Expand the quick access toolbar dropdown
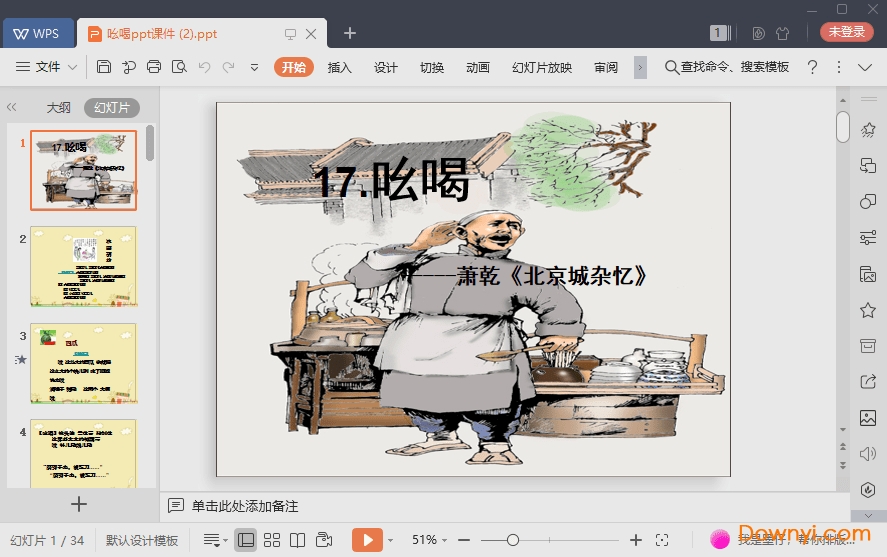Image resolution: width=887 pixels, height=557 pixels. pyautogui.click(x=255, y=67)
